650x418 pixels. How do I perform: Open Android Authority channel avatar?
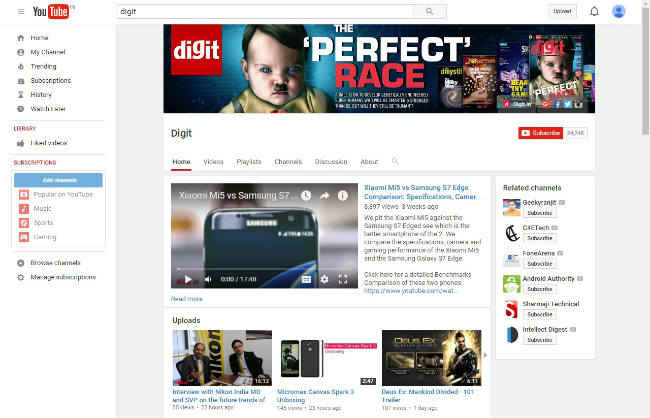(x=512, y=284)
